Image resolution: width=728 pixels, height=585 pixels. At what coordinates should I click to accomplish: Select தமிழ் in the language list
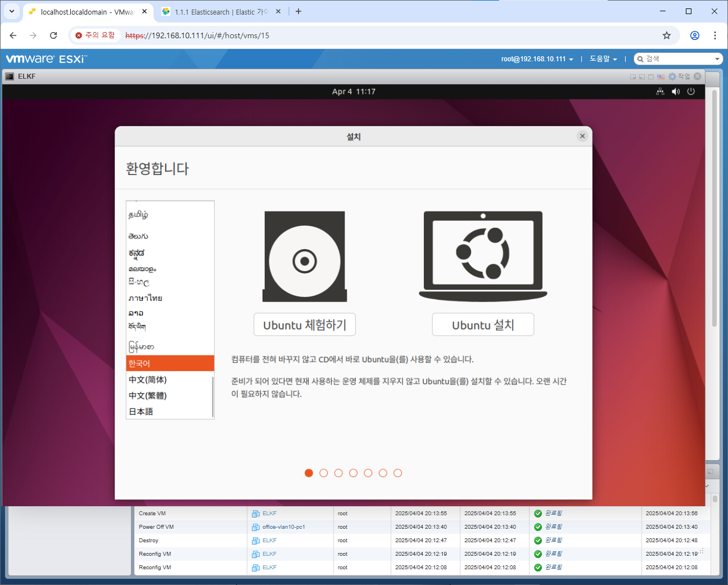(x=169, y=215)
